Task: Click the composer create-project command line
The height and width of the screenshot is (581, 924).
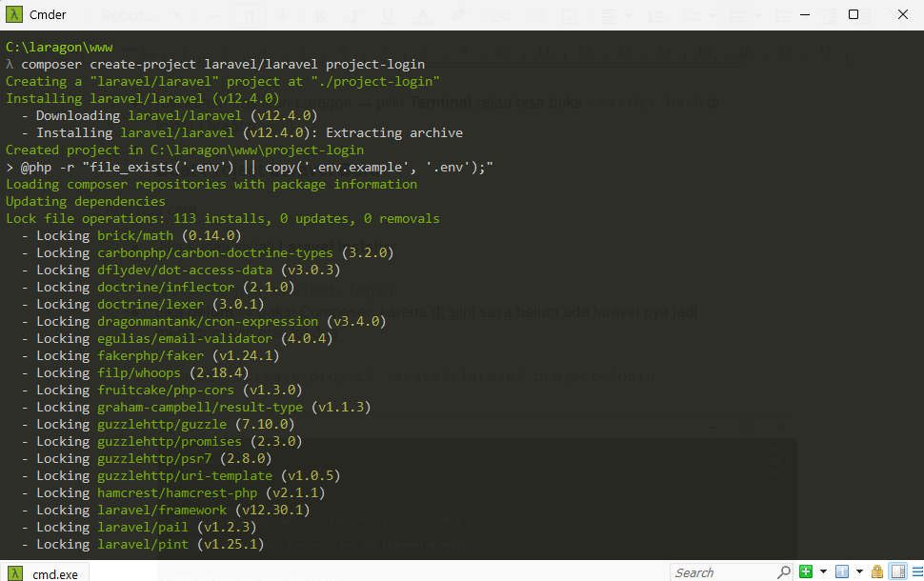Action: [x=222, y=65]
